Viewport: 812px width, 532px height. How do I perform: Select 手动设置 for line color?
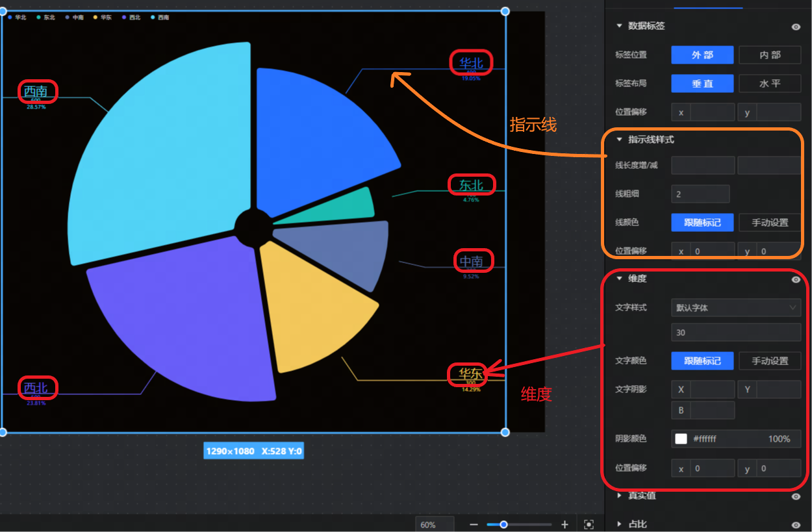click(770, 223)
